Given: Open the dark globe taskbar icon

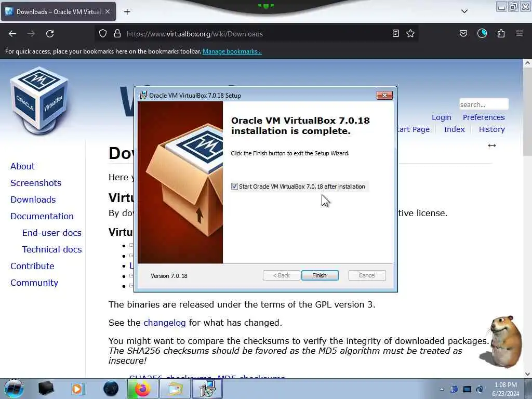Looking at the screenshot, I should coord(111,389).
